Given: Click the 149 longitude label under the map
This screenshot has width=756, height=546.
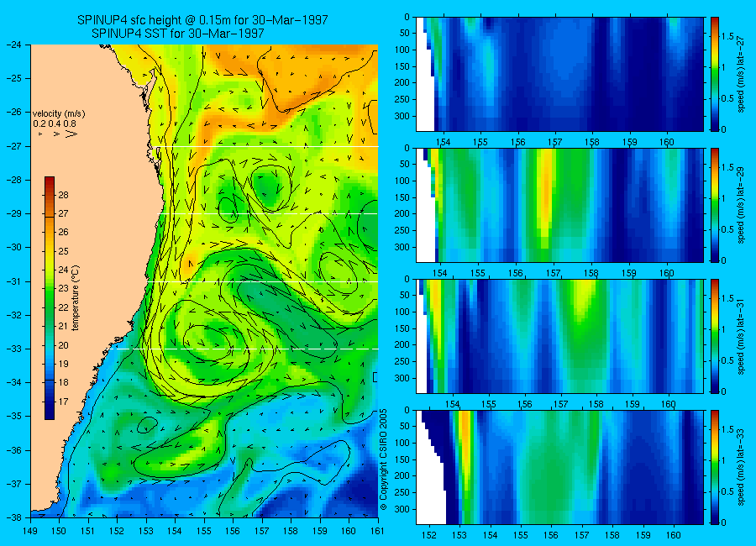Looking at the screenshot, I should (30, 531).
